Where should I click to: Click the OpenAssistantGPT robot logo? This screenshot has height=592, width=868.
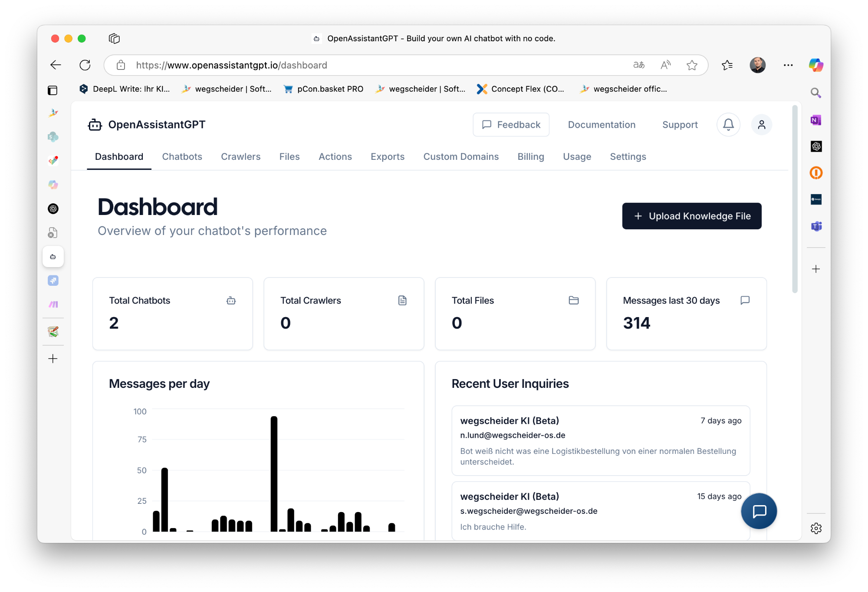coord(95,125)
